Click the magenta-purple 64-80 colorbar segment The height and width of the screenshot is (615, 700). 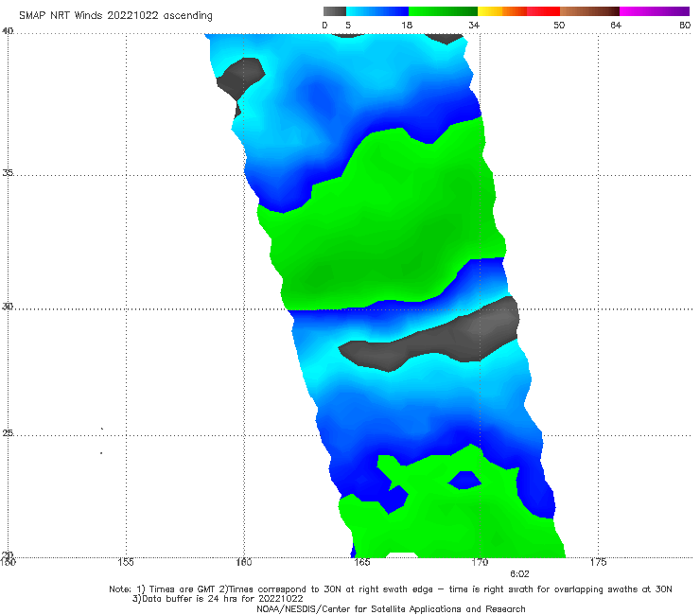pyautogui.click(x=655, y=11)
